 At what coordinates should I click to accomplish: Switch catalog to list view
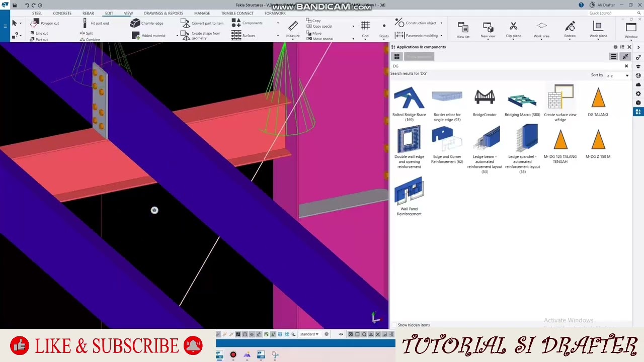[613, 57]
